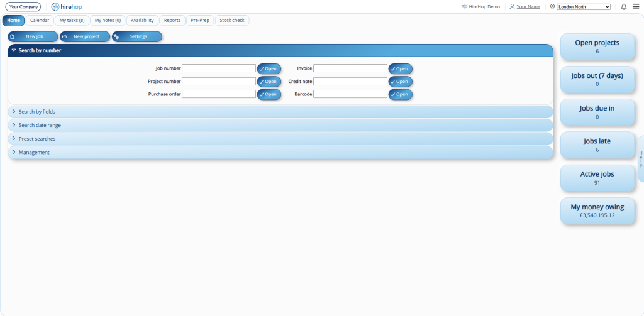Select London North depot dropdown
Screen dimensions: 644x316
click(584, 7)
